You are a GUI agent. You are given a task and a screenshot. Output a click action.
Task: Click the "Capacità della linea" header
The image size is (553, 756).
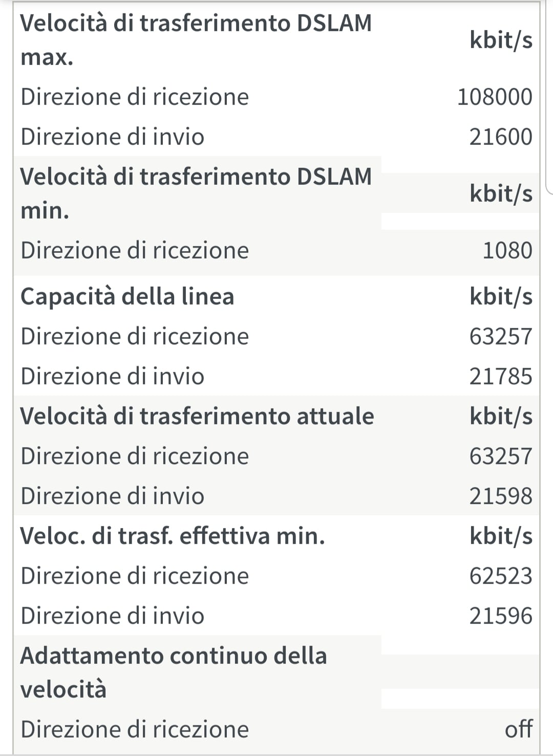[127, 296]
